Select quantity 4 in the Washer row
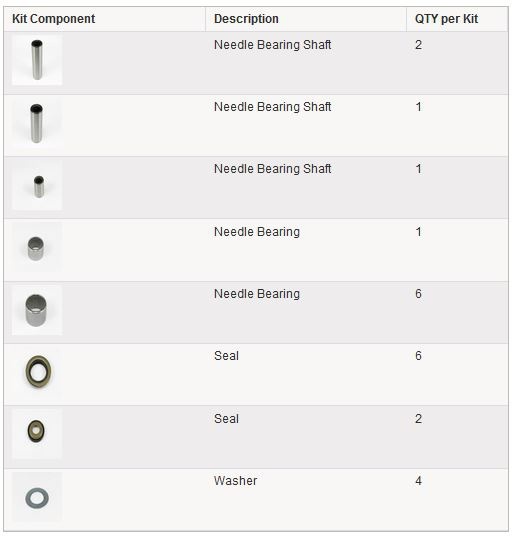The image size is (515, 536). (x=418, y=481)
